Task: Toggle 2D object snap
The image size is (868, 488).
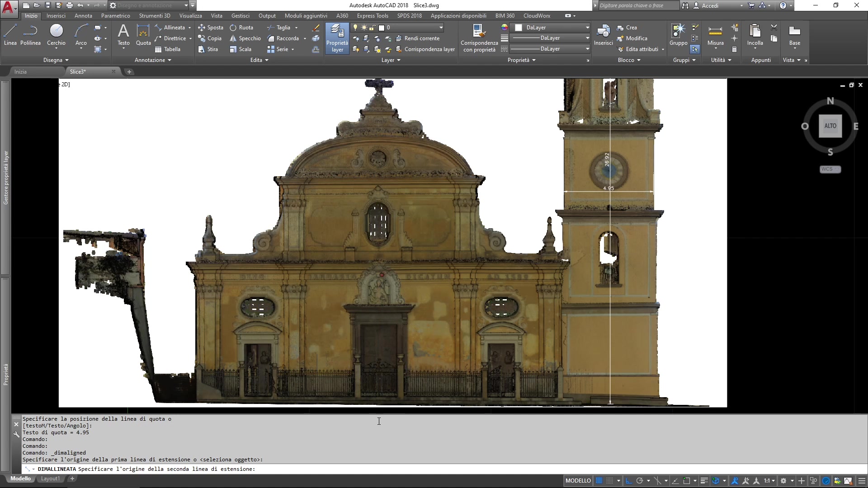Action: click(687, 481)
